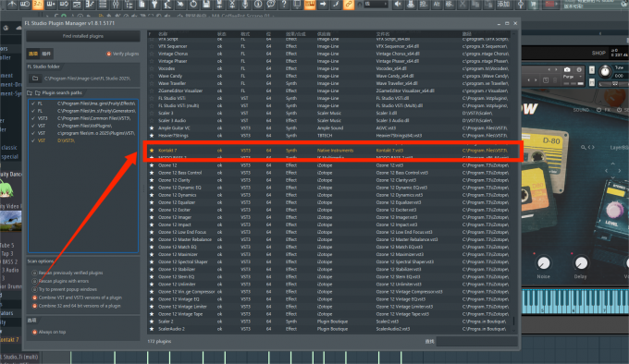
Task: Select the C:\Program Files\VstPlugins search path
Action: click(84, 126)
